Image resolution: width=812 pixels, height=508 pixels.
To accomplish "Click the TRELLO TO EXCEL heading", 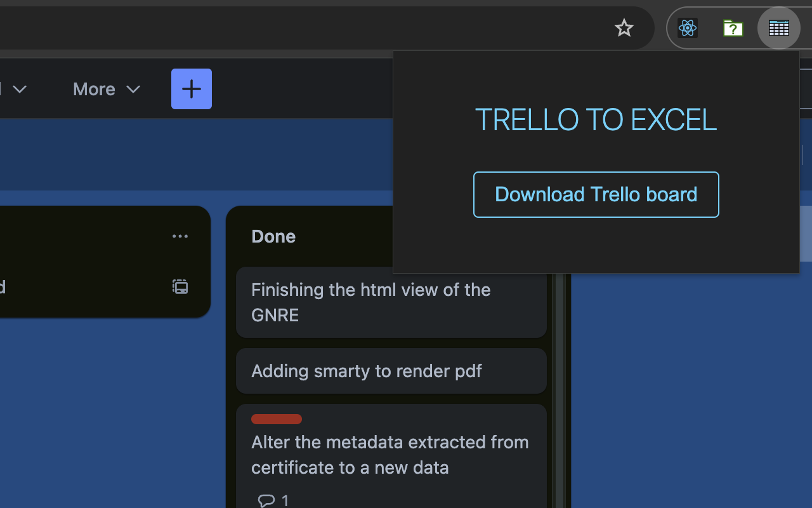I will coord(596,119).
